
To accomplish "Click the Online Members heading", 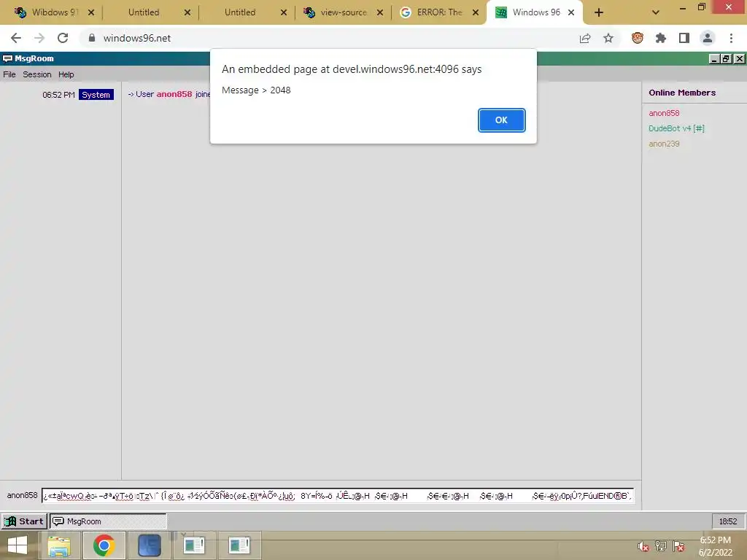I will (x=682, y=93).
